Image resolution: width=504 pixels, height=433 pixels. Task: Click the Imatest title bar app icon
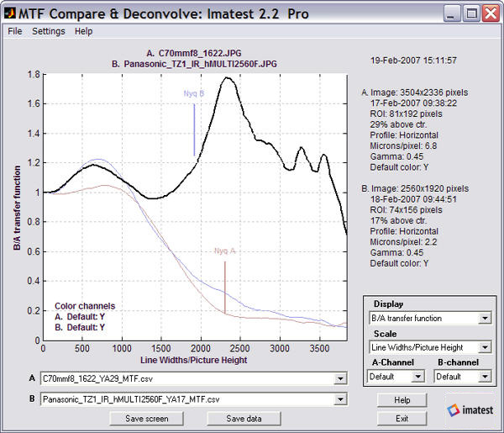pyautogui.click(x=10, y=13)
